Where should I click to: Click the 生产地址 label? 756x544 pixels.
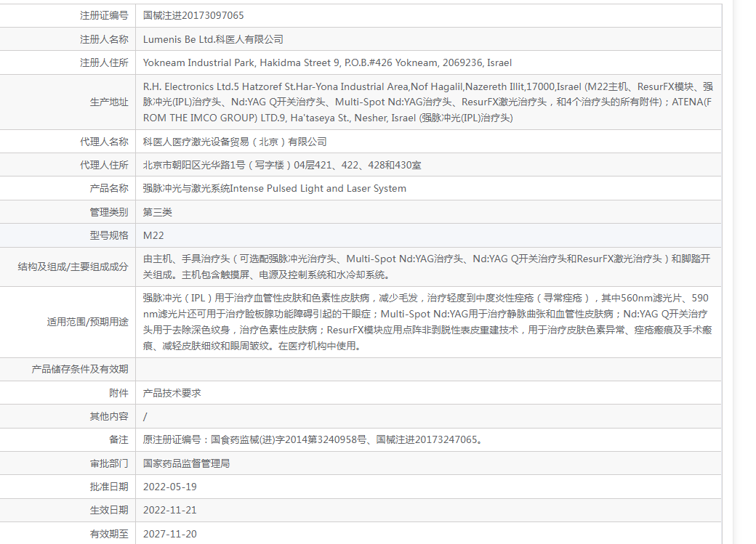(x=109, y=102)
